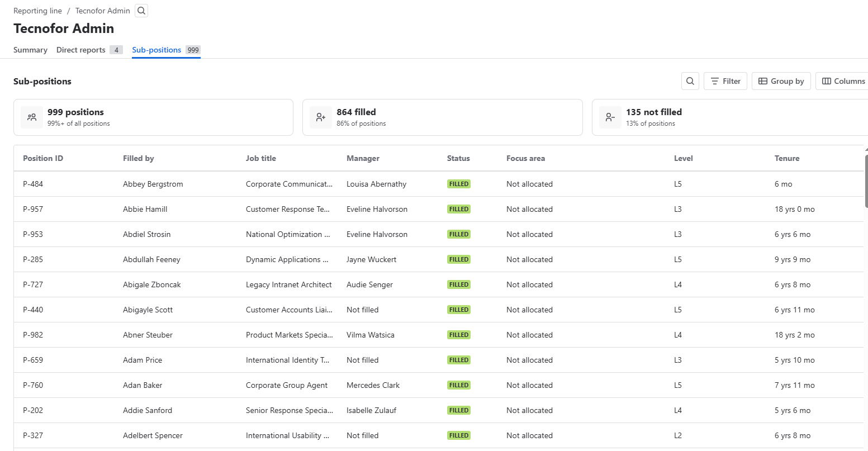This screenshot has width=868, height=451.
Task: Select the Sub-positions tab
Action: [156, 50]
